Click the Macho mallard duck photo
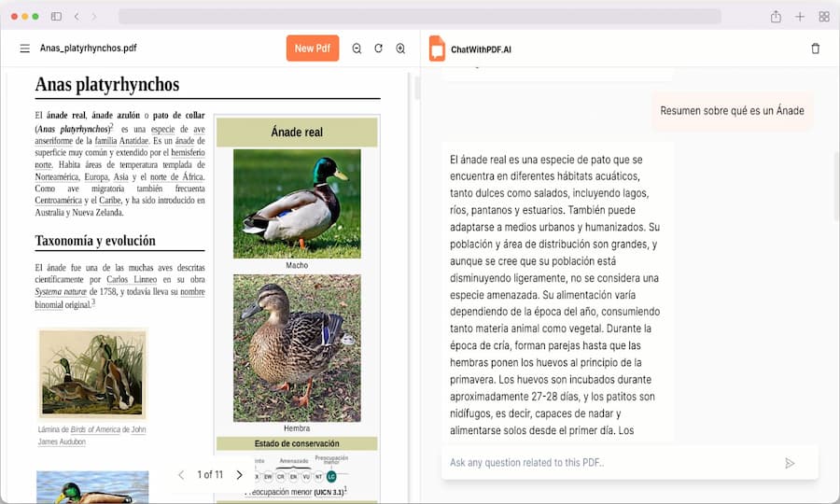Image resolution: width=840 pixels, height=504 pixels. coord(297,203)
